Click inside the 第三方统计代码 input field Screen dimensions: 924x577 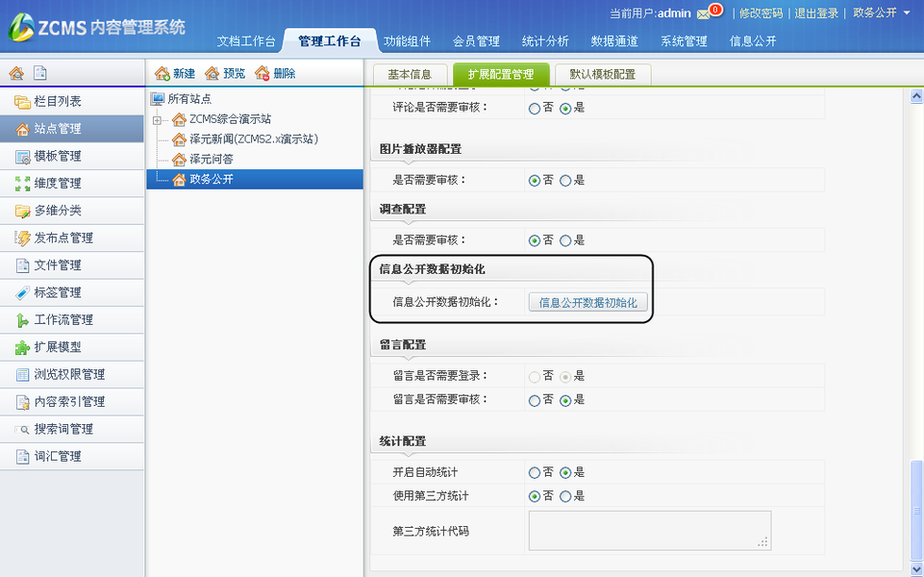648,530
